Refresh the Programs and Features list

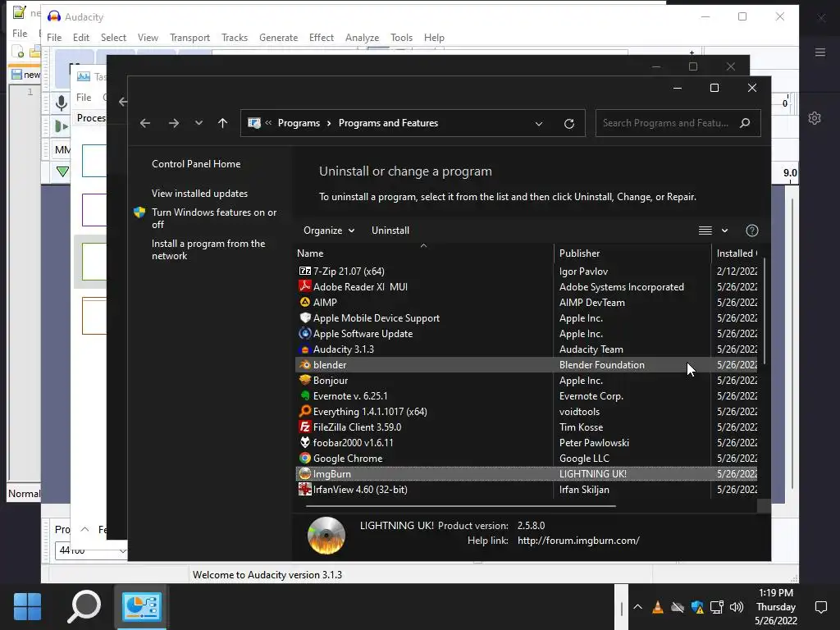tap(569, 123)
